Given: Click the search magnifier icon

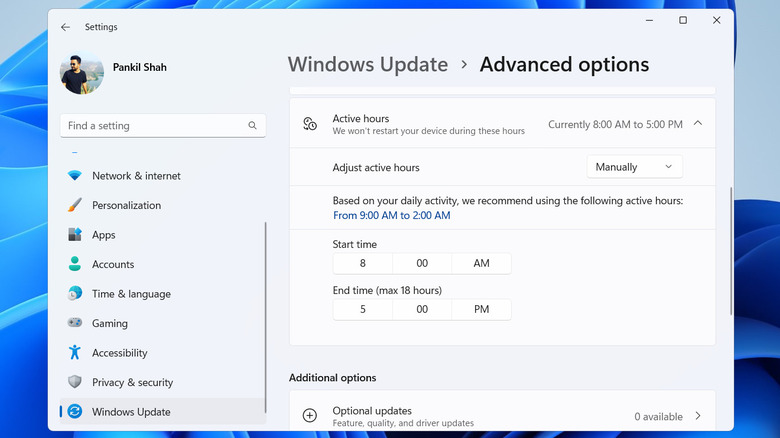Looking at the screenshot, I should click(x=252, y=126).
